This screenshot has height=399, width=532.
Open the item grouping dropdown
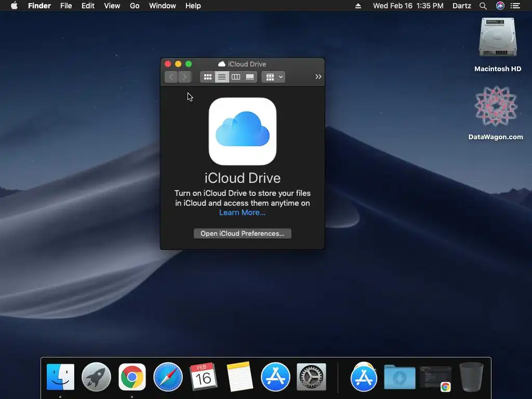[273, 77]
